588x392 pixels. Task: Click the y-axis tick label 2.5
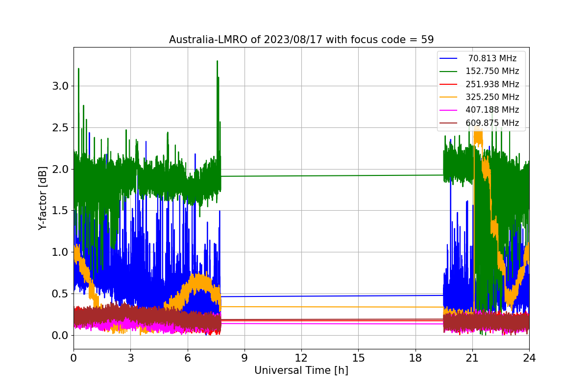pyautogui.click(x=61, y=127)
